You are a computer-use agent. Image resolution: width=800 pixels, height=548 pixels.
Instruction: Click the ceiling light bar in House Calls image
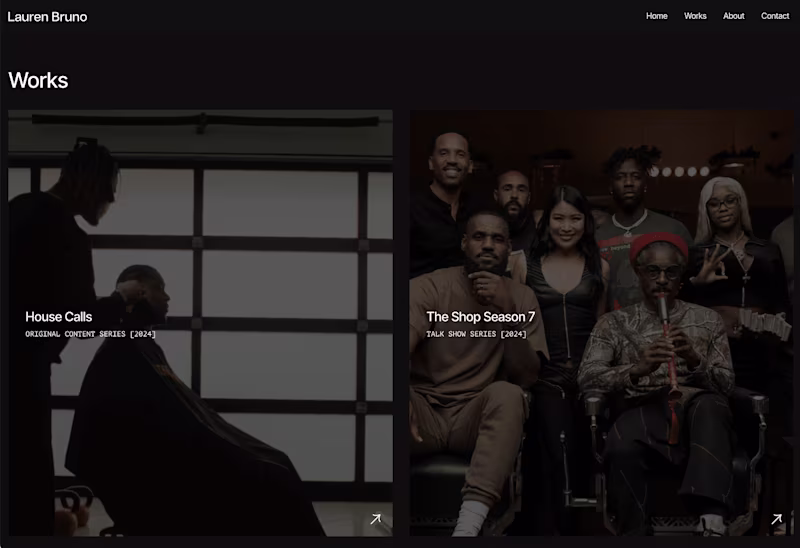(x=205, y=121)
